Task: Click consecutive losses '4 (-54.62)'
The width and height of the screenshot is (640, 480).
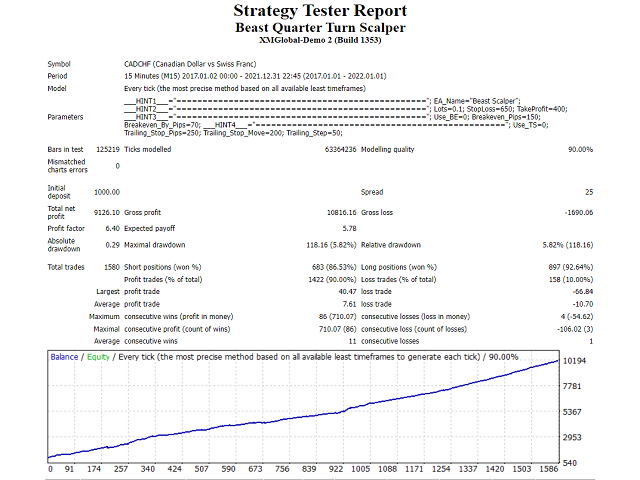Action: click(577, 317)
